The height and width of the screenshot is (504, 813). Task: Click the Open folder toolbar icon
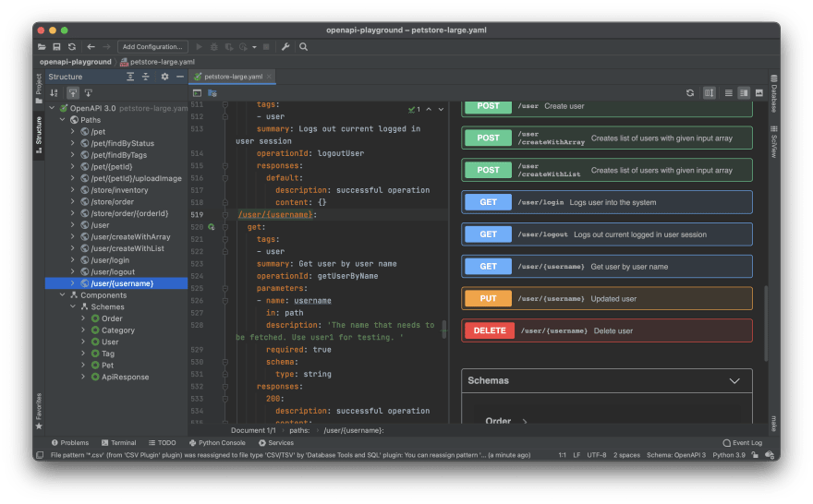tap(42, 47)
